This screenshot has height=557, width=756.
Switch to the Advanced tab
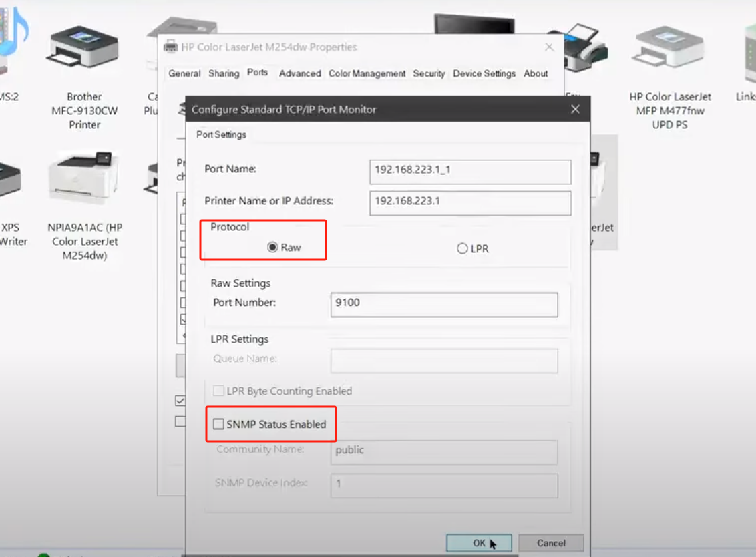click(299, 73)
